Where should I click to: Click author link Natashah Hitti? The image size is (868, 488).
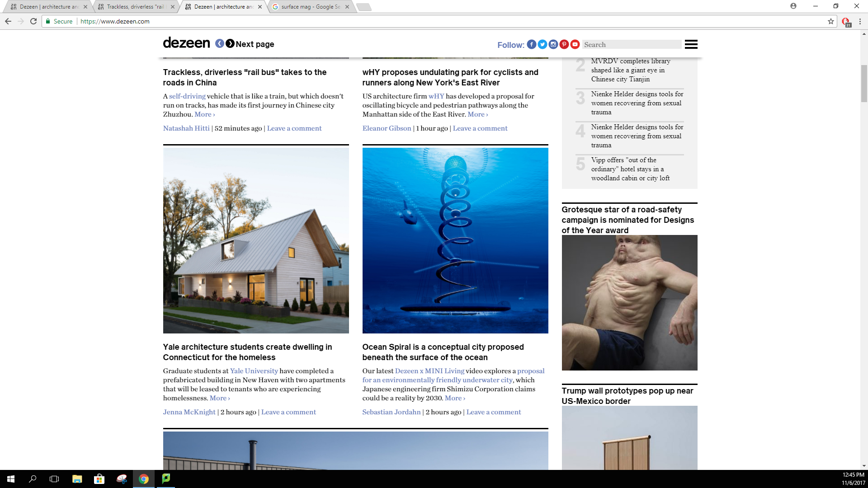click(186, 128)
